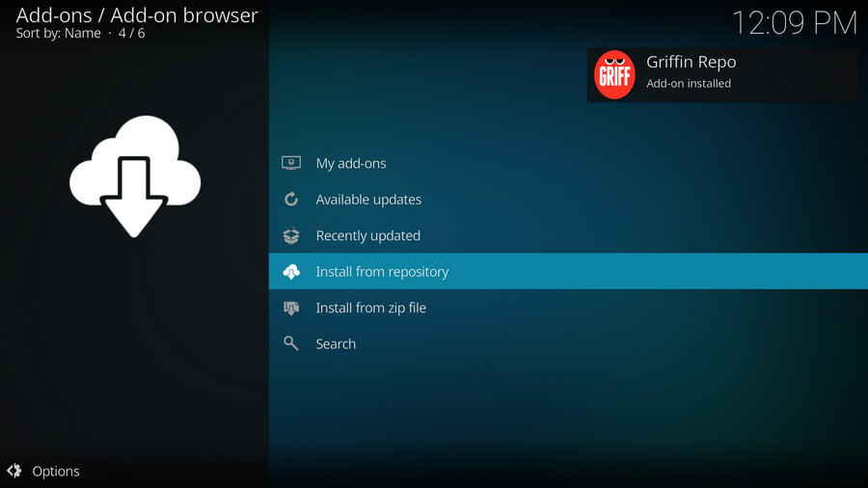The image size is (868, 488).
Task: Open the Options button
Action: click(x=43, y=471)
